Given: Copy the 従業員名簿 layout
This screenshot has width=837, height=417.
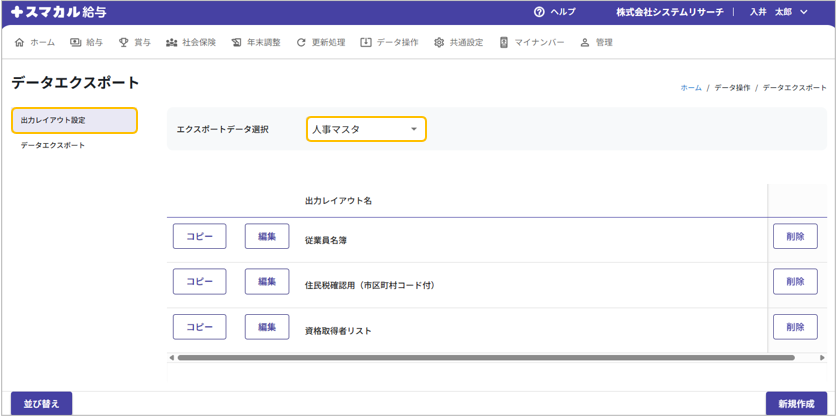Looking at the screenshot, I should click(x=200, y=236).
